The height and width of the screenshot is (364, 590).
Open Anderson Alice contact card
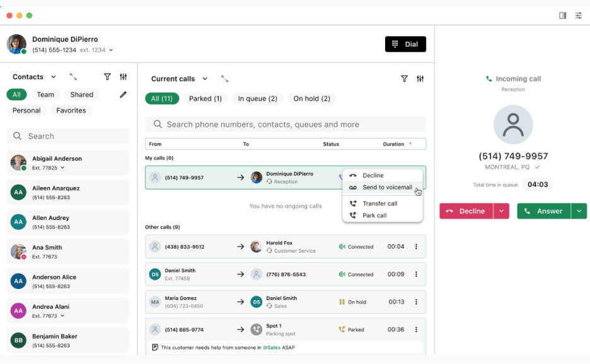click(67, 282)
